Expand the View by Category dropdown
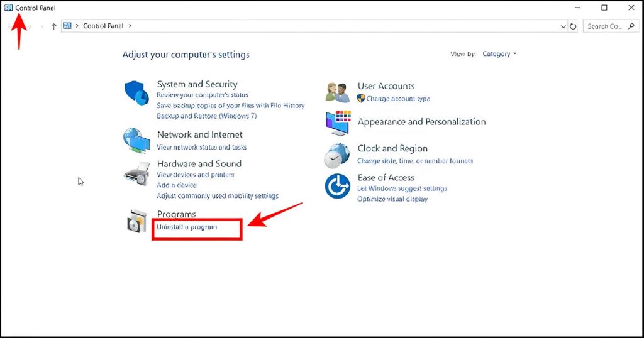The width and height of the screenshot is (644, 338). (499, 54)
